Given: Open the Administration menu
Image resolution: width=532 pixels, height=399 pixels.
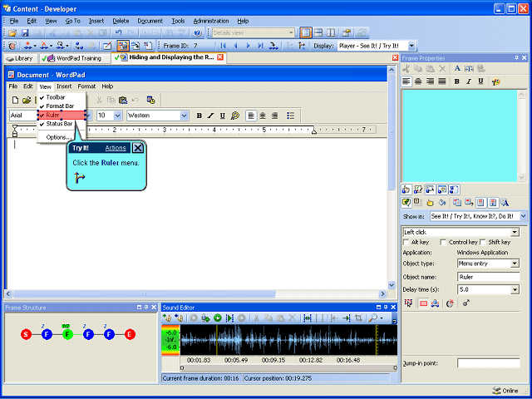Looking at the screenshot, I should coord(211,21).
